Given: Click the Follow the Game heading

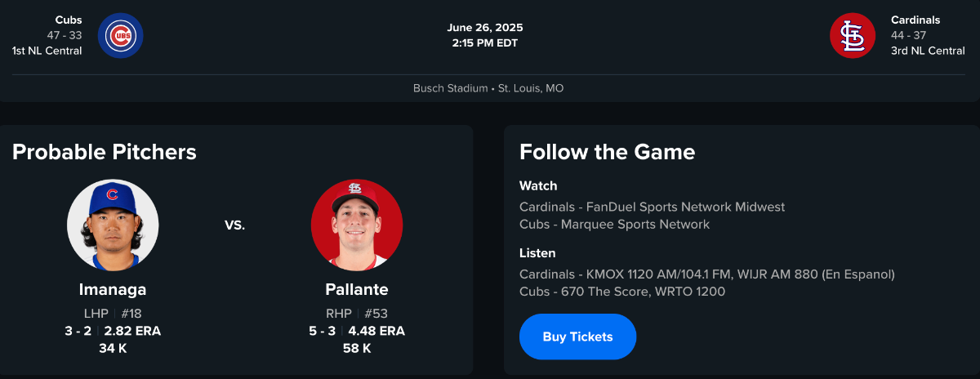Looking at the screenshot, I should coord(607,152).
